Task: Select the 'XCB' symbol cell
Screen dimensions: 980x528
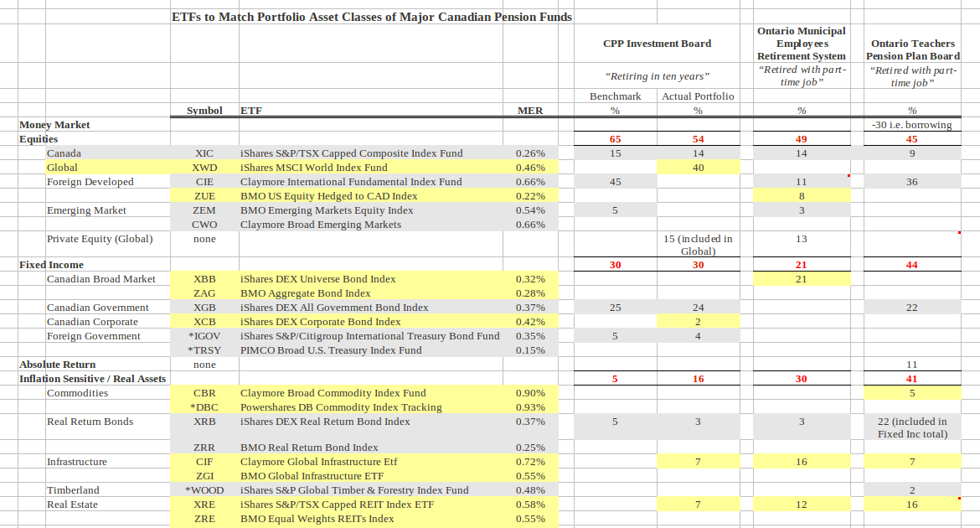Action: pos(204,322)
